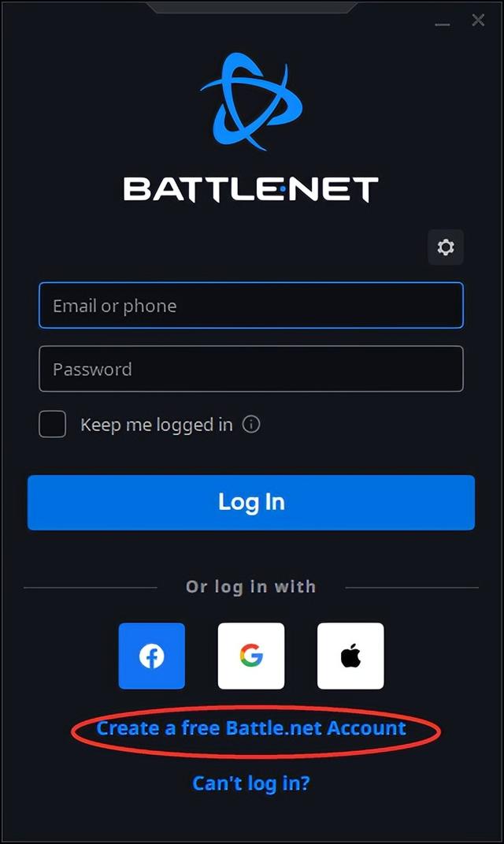Viewport: 504px width, 844px height.
Task: Minimize the Battle.net login window
Action: (443, 24)
